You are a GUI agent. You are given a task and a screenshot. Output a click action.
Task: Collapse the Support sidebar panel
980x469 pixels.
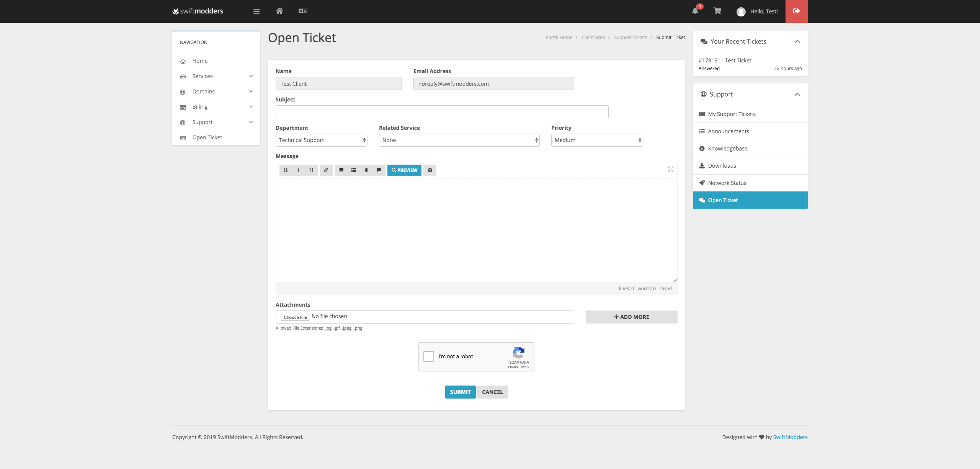click(x=797, y=94)
